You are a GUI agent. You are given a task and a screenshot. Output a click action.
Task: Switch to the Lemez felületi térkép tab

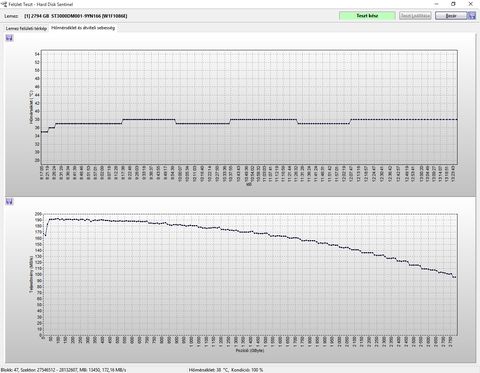click(x=26, y=29)
